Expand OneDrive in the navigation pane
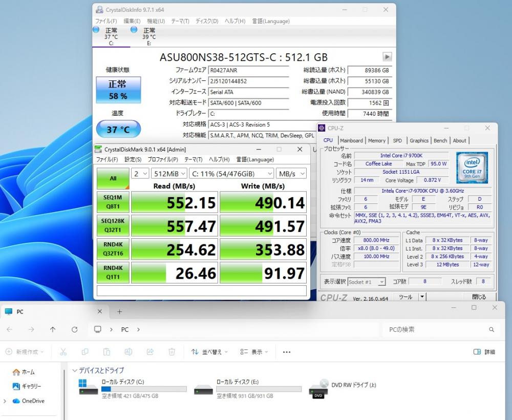This screenshot has height=420, width=512. [x=5, y=401]
